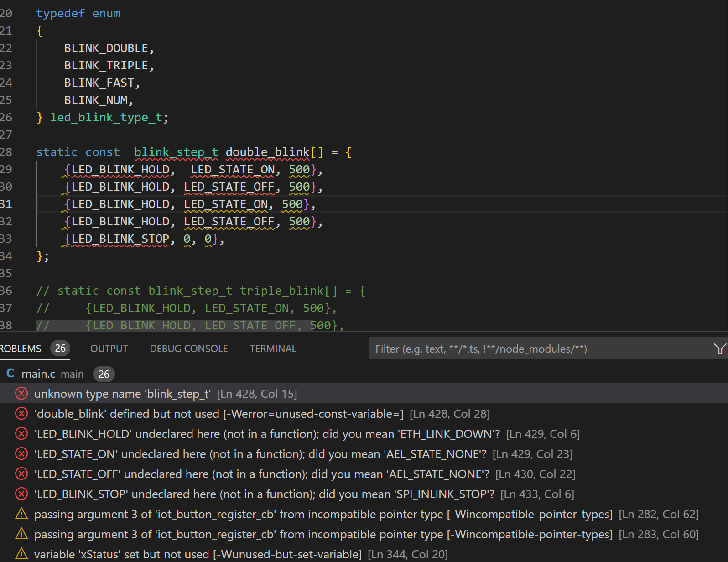Select the 'xStatus' set but not used warning
This screenshot has width=728, height=562.
click(x=364, y=554)
